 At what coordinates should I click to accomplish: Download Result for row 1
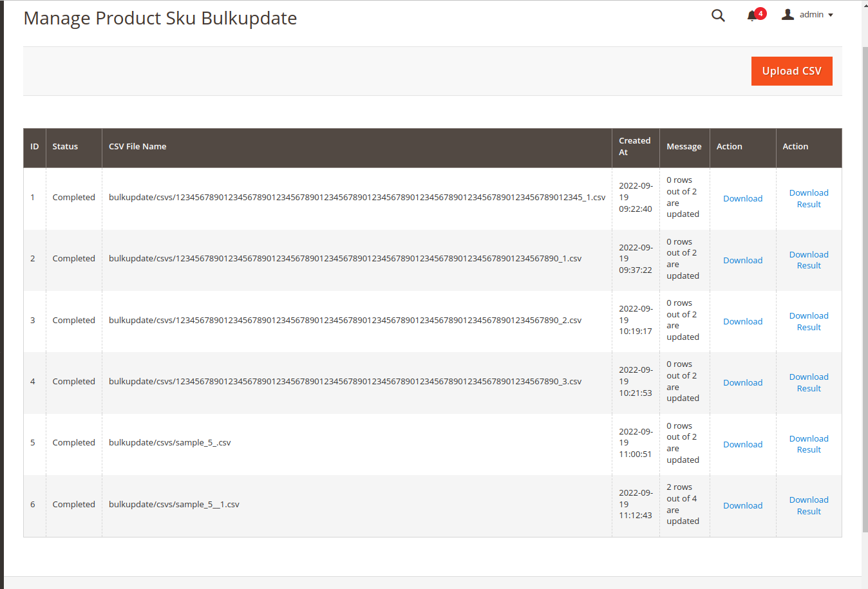(x=809, y=198)
